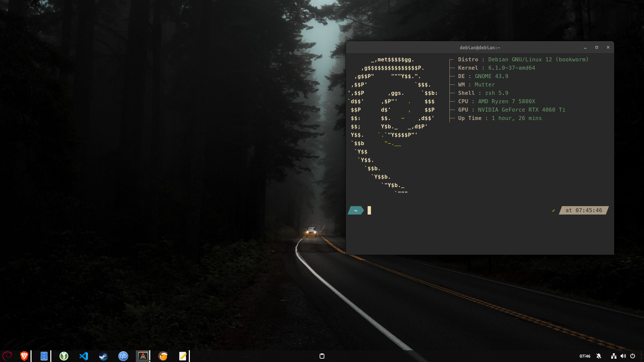Click the terminal cursor at the prompt
The width and height of the screenshot is (644, 362).
[x=369, y=210]
